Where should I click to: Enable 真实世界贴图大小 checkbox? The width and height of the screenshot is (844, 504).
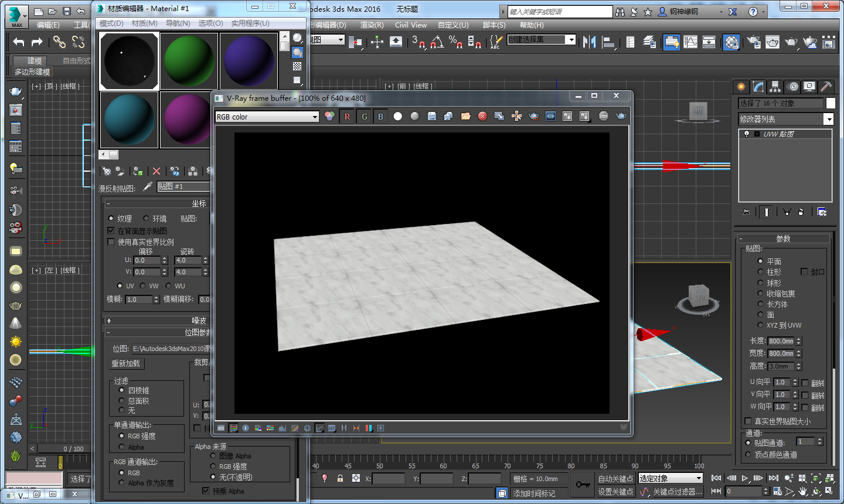pos(748,421)
